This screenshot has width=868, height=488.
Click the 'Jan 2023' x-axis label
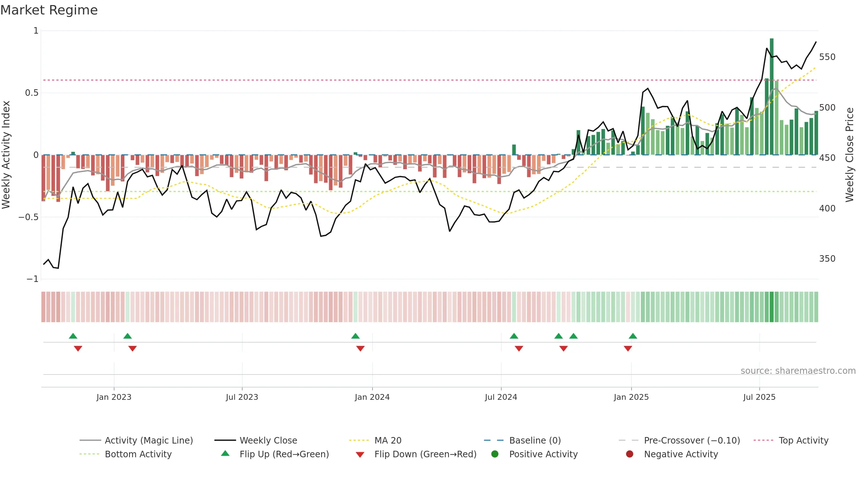tap(114, 397)
